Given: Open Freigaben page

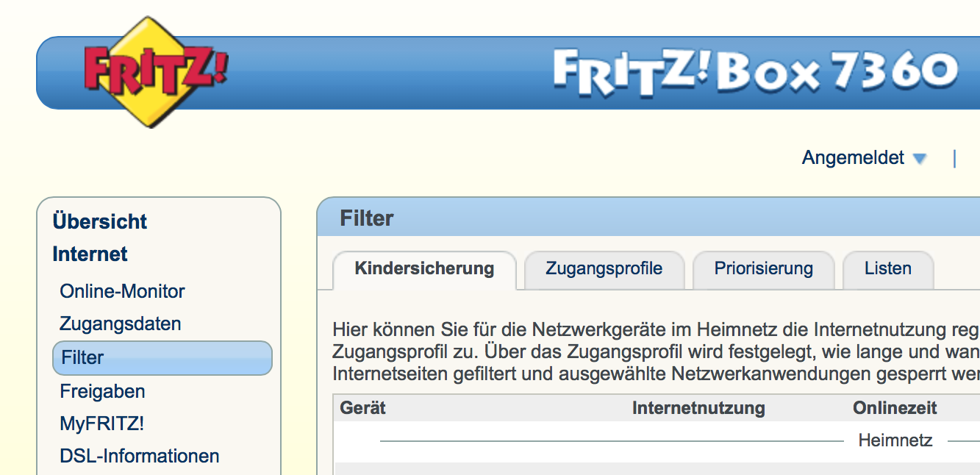Looking at the screenshot, I should [102, 391].
